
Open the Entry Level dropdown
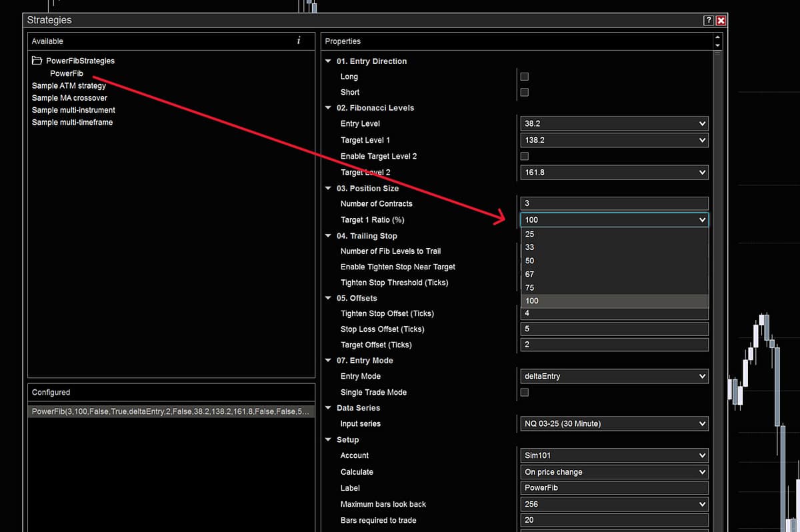(613, 123)
